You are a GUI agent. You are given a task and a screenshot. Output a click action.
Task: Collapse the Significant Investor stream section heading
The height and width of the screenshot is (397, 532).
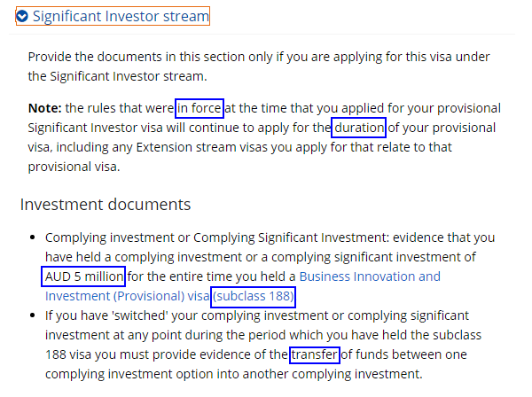(x=121, y=16)
